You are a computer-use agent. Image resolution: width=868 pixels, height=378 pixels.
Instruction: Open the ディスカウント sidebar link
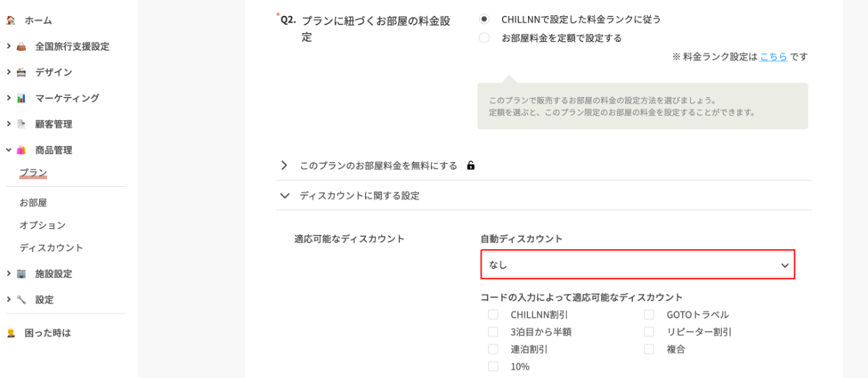(51, 248)
